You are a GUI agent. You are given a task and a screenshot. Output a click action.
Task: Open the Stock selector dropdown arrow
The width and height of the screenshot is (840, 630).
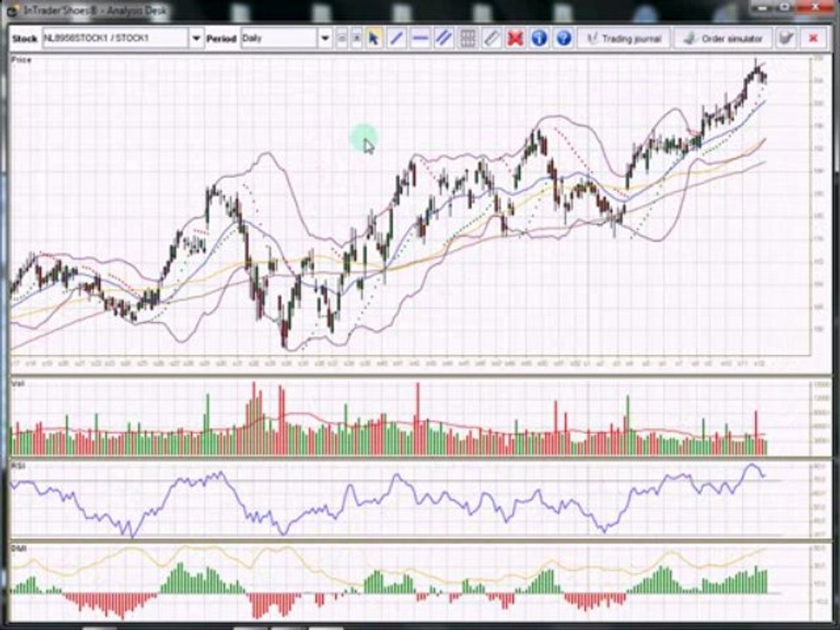click(x=196, y=38)
